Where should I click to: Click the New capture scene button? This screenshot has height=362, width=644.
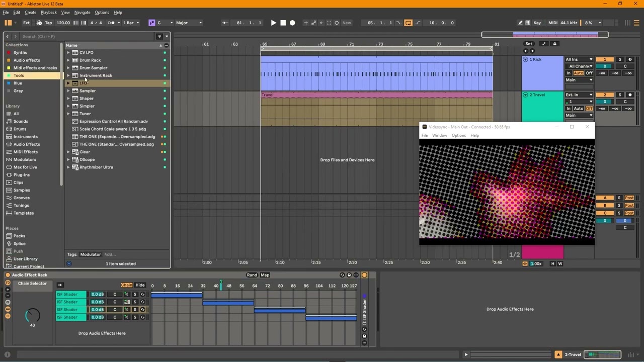pyautogui.click(x=347, y=23)
